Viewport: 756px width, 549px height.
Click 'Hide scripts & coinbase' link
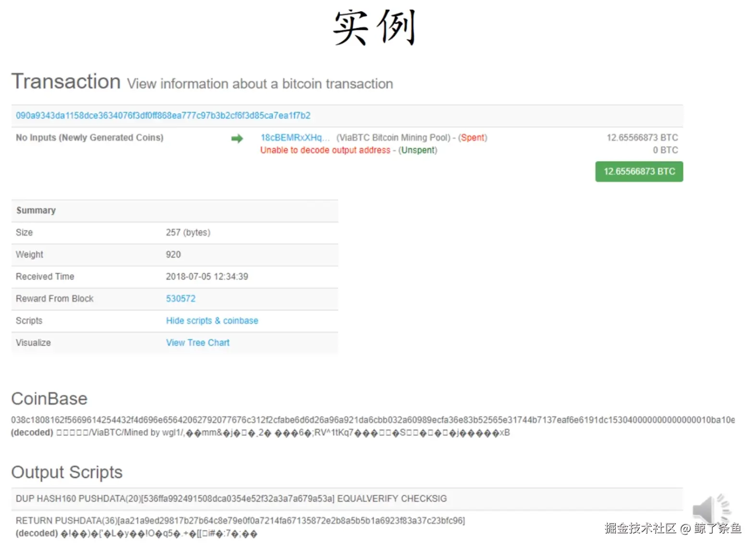click(x=212, y=321)
